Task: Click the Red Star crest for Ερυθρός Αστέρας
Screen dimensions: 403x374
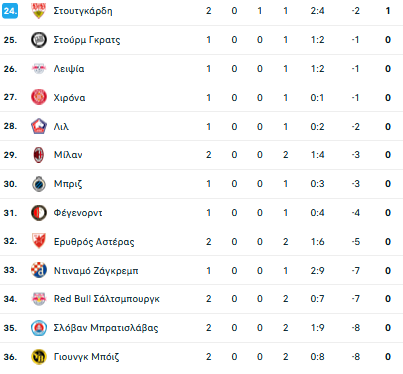Action: [x=39, y=241]
